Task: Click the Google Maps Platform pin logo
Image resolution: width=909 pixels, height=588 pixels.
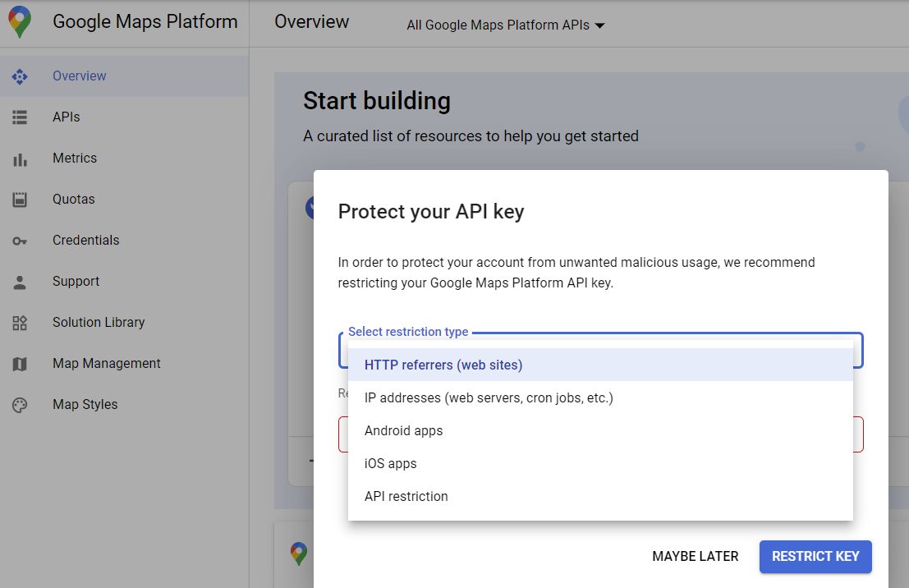Action: coord(20,22)
